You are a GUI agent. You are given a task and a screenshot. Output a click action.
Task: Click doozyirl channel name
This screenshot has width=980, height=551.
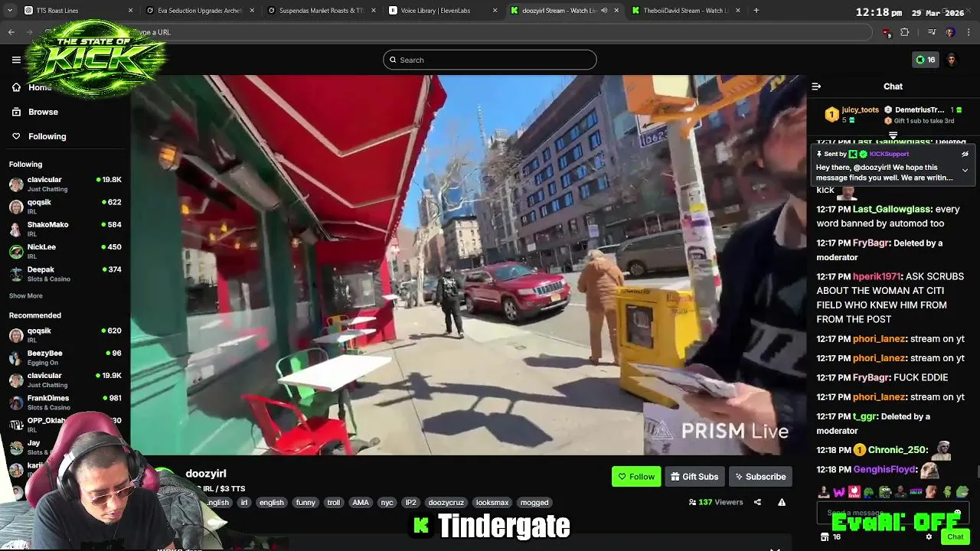coord(205,474)
